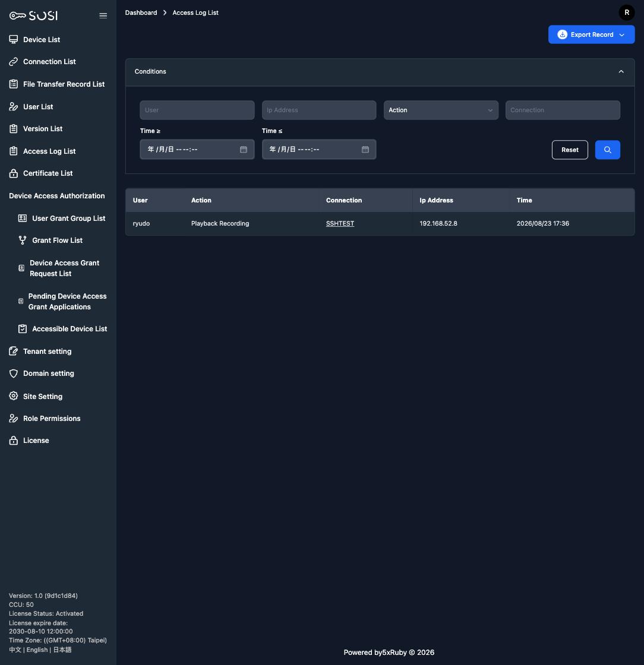The width and height of the screenshot is (644, 665).
Task: Click the Device Access Authorization heading
Action: 57,195
